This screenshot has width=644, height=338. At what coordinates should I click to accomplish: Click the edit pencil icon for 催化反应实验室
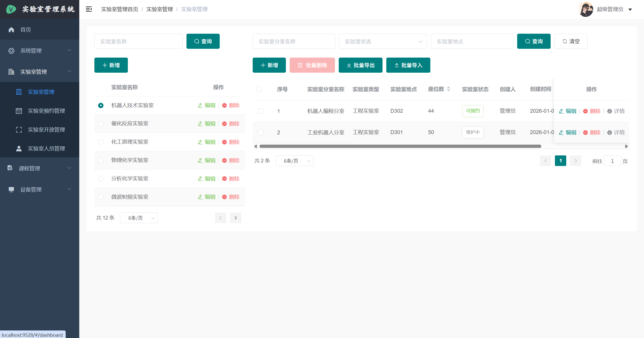[x=200, y=124]
